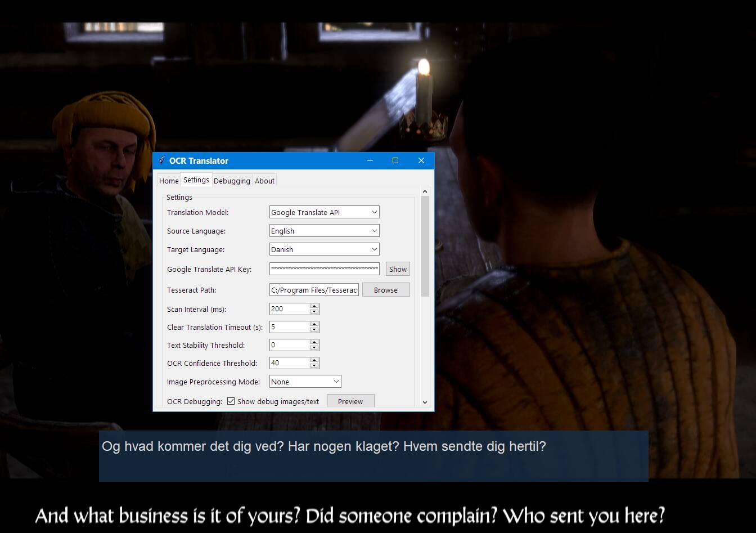Click the 'OCR Debugging:' label
The image size is (756, 533).
coord(195,401)
